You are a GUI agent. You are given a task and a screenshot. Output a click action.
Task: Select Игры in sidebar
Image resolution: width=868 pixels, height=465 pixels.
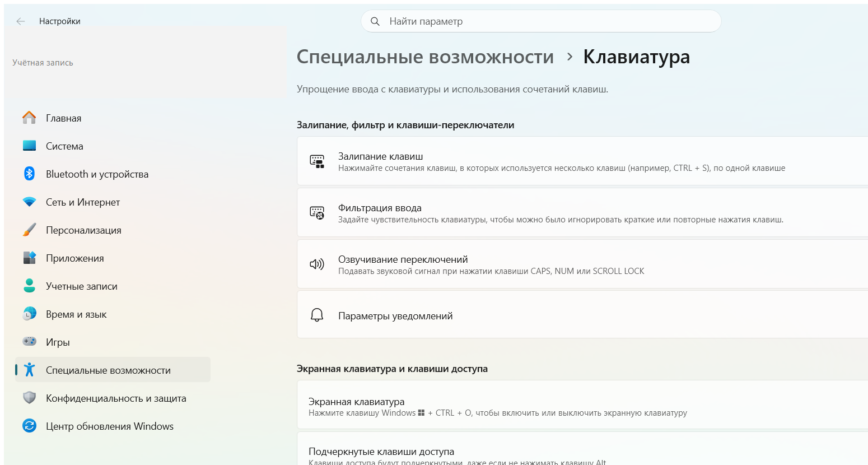[113, 342]
